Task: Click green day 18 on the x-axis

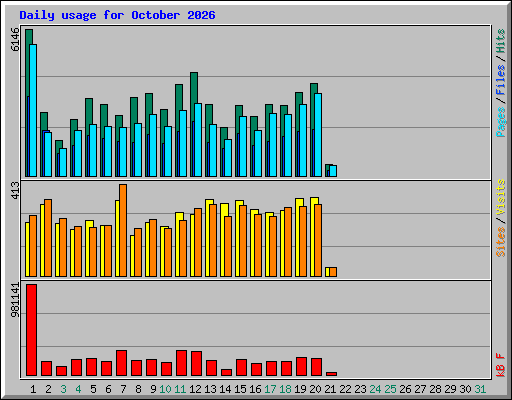Action: pyautogui.click(x=285, y=389)
